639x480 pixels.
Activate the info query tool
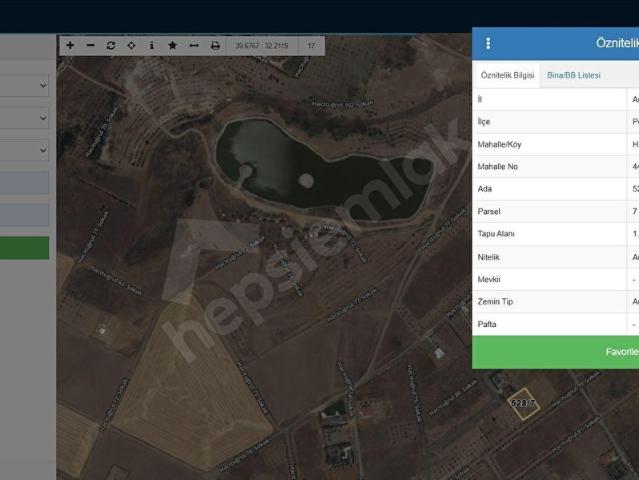pos(152,45)
